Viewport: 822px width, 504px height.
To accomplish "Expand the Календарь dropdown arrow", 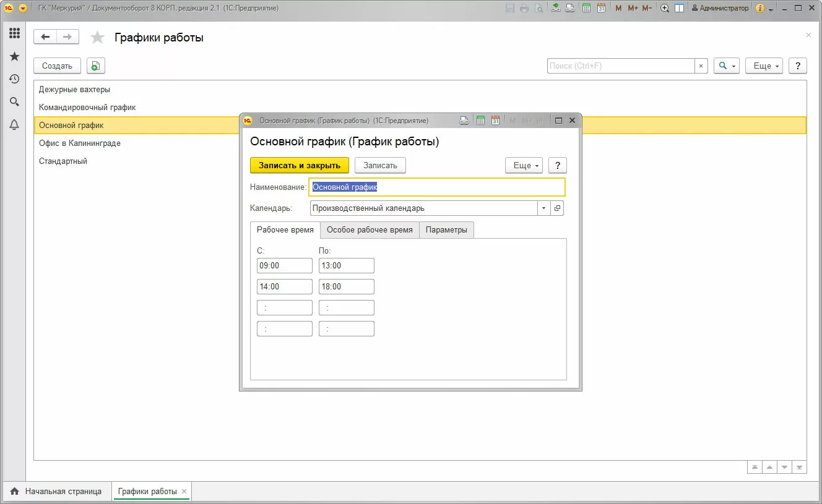I will point(544,208).
